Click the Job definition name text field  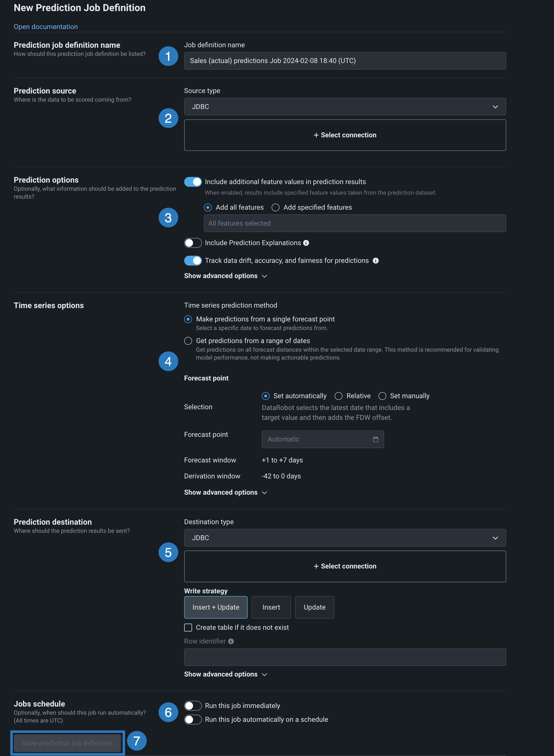point(345,61)
